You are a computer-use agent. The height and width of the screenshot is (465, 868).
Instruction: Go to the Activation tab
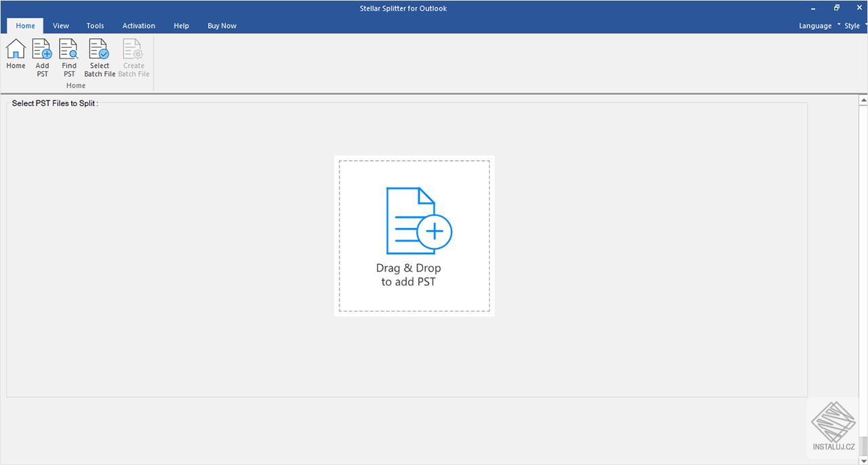(139, 26)
